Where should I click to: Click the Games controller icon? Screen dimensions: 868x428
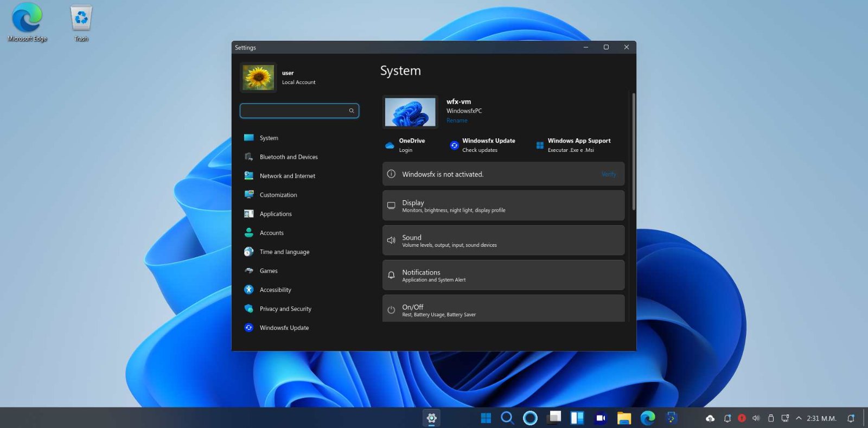coord(249,271)
